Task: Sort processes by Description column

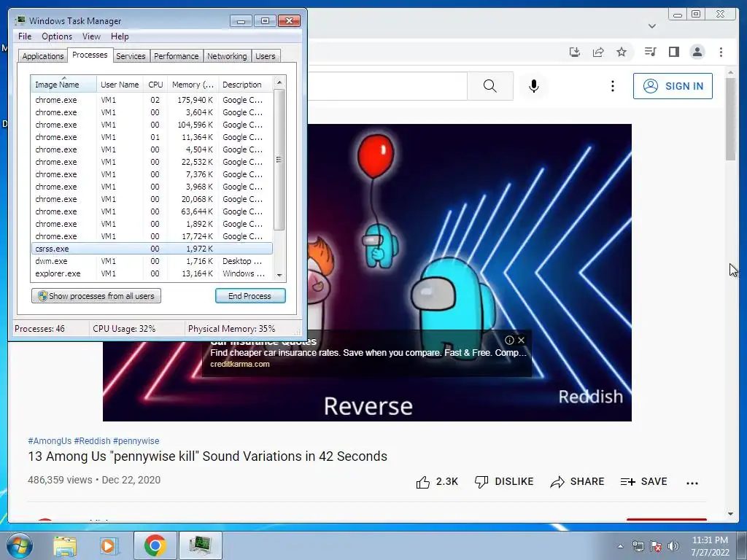Action: click(245, 85)
